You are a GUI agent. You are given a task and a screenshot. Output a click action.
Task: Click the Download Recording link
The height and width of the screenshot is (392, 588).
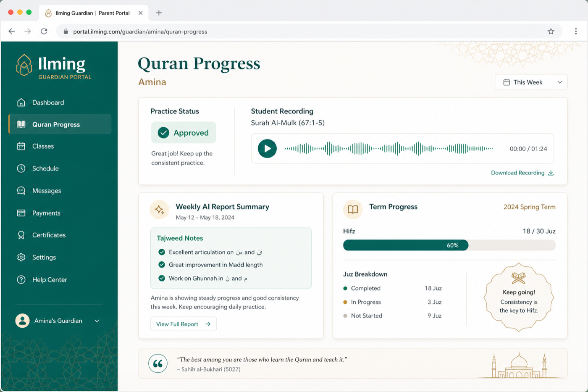[x=522, y=173]
